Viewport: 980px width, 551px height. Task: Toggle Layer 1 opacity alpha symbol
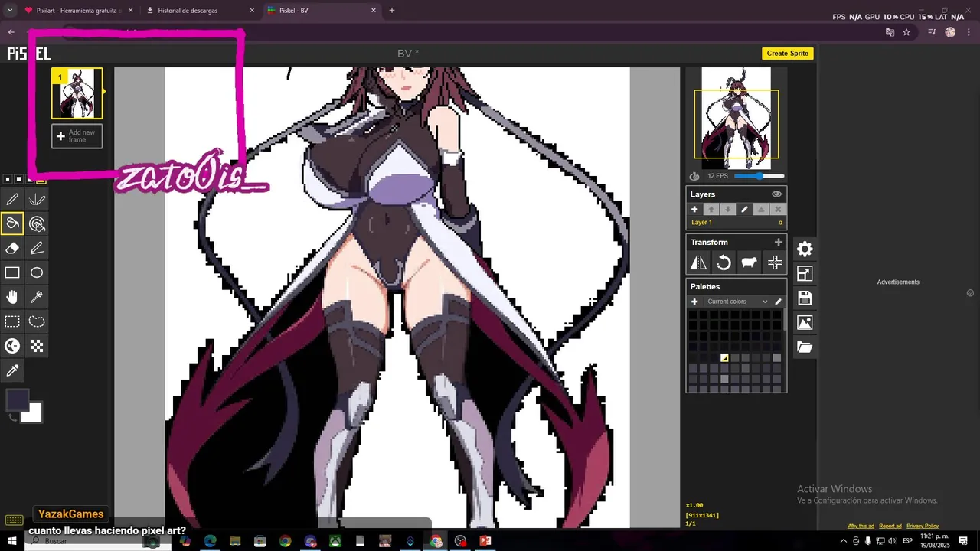(x=780, y=223)
